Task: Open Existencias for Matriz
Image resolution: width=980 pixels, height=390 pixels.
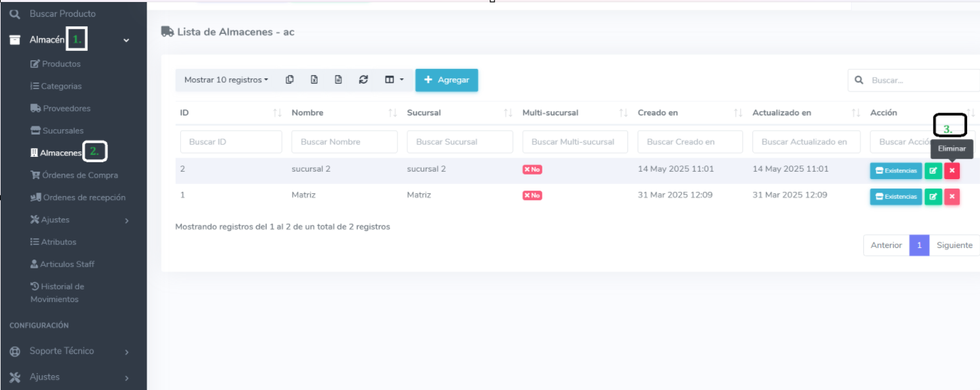Action: [896, 197]
